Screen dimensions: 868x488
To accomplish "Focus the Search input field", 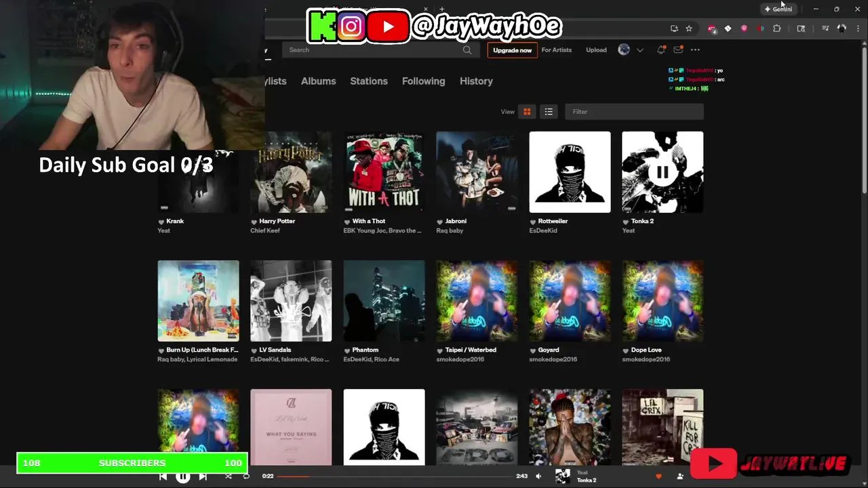I will pos(380,50).
